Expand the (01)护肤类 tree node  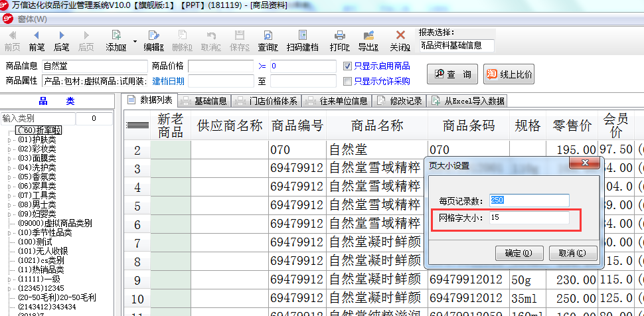(x=9, y=140)
